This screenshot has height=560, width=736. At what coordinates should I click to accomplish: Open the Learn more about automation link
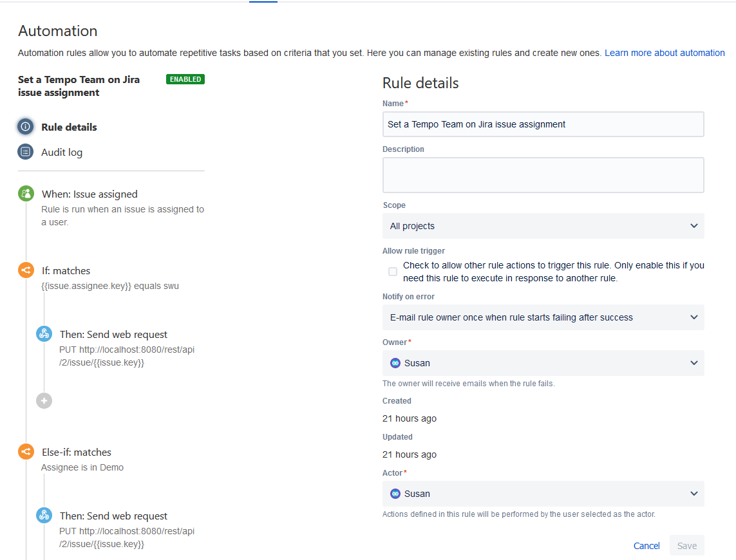[665, 53]
